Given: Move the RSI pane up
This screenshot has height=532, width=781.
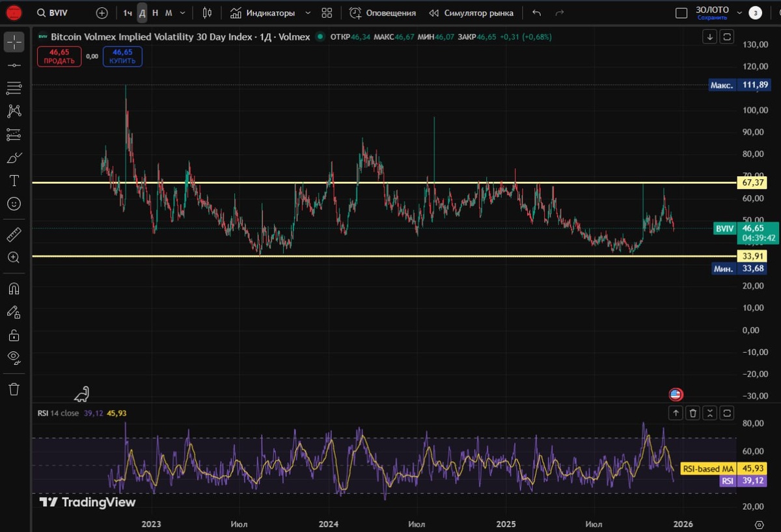Looking at the screenshot, I should pos(676,412).
